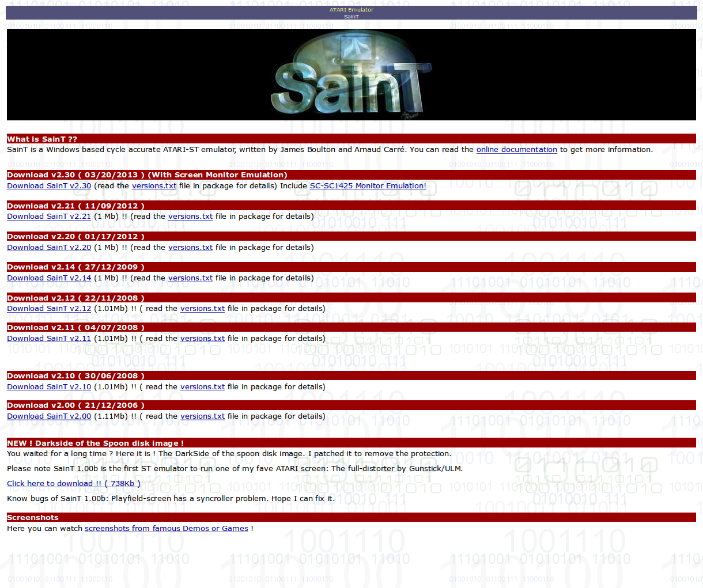This screenshot has height=588, width=703.
Task: Open SC-SC1425 Monitor Emulation link
Action: click(368, 186)
